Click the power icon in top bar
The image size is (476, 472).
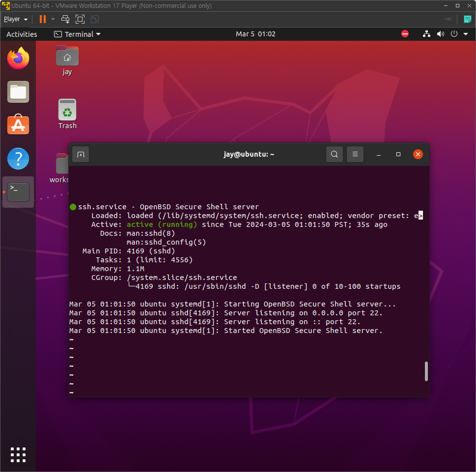(454, 34)
